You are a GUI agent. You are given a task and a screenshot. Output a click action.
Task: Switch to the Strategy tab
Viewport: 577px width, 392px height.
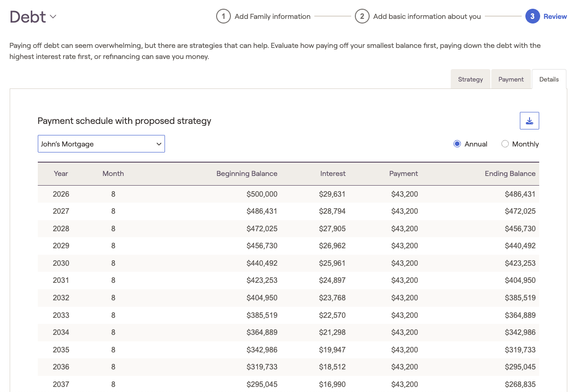click(471, 79)
